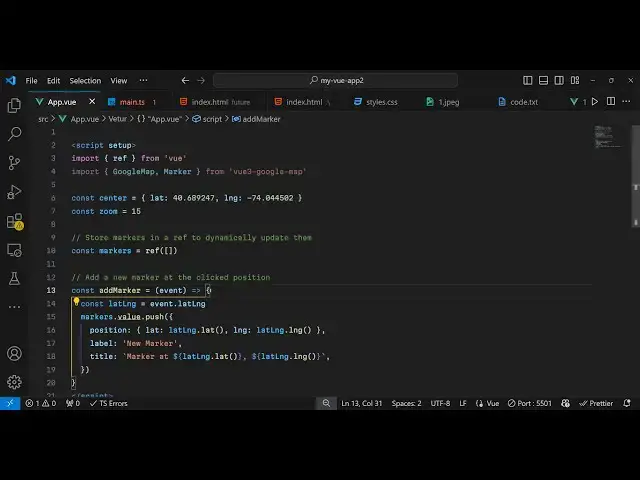This screenshot has height=480, width=640.
Task: Open Testing flask view
Action: click(x=14, y=279)
